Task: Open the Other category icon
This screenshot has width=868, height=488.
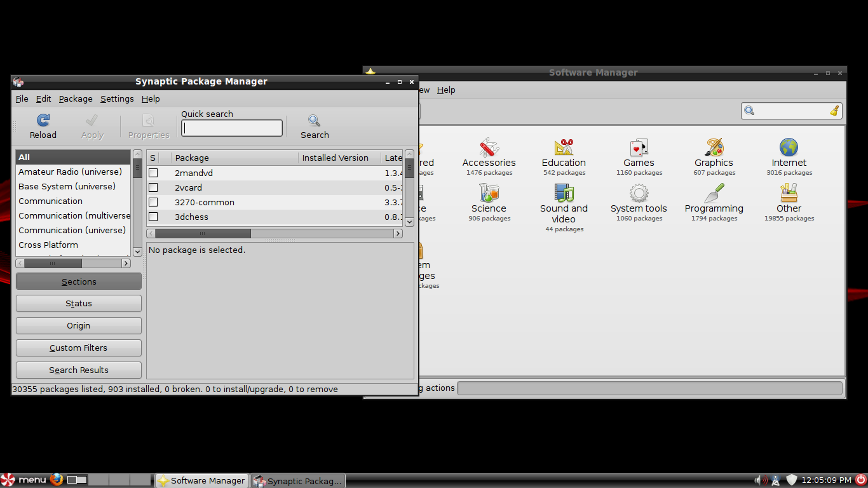Action: pyautogui.click(x=789, y=193)
